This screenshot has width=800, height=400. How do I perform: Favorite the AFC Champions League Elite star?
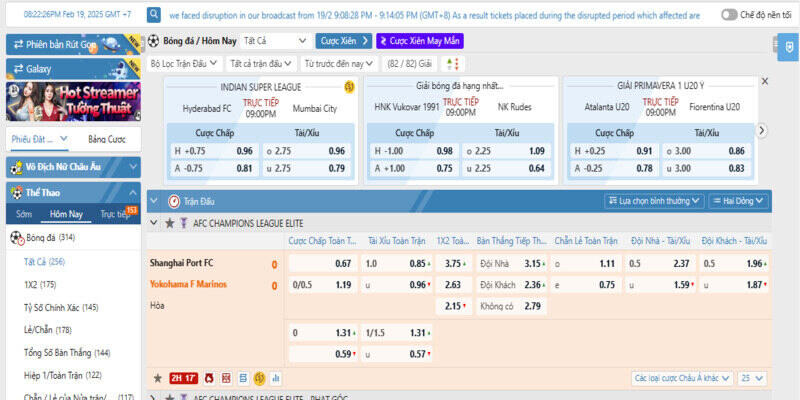pos(169,223)
